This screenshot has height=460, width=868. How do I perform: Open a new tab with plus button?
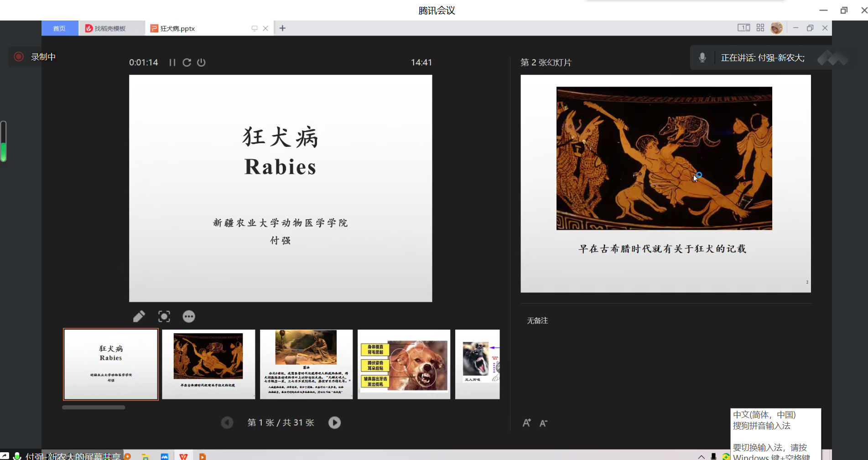[282, 28]
